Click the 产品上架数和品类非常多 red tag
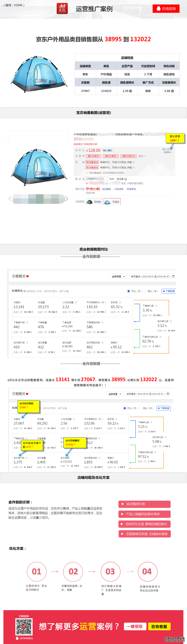The image size is (187, 644). (144, 514)
